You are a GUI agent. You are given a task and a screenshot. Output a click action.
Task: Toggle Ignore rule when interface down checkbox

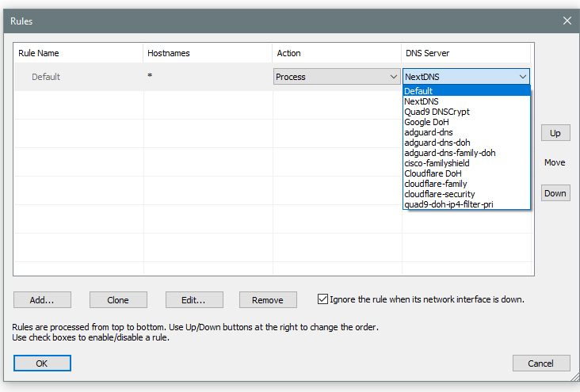(322, 299)
